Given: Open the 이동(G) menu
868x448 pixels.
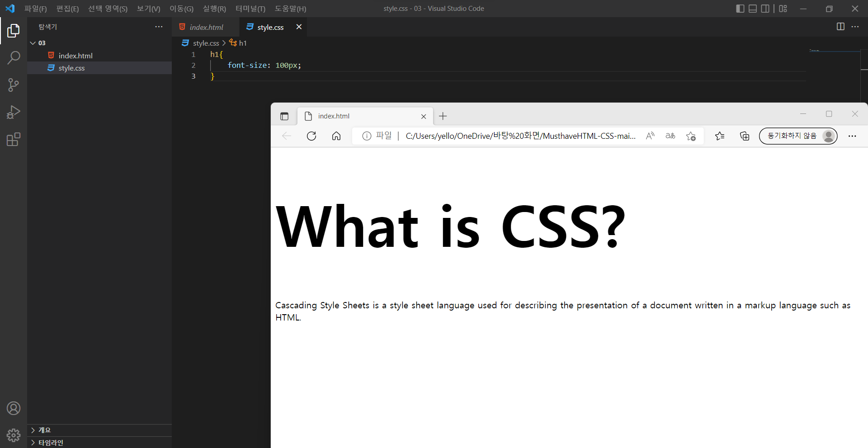Looking at the screenshot, I should (x=181, y=9).
